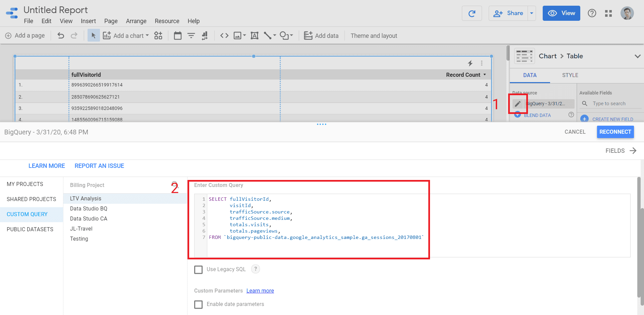Open the REPORT AN ISSUE link
This screenshot has width=644, height=315.
[99, 166]
